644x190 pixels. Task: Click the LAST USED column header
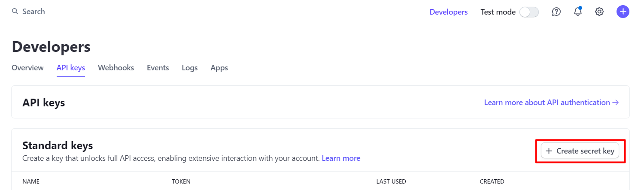click(391, 181)
